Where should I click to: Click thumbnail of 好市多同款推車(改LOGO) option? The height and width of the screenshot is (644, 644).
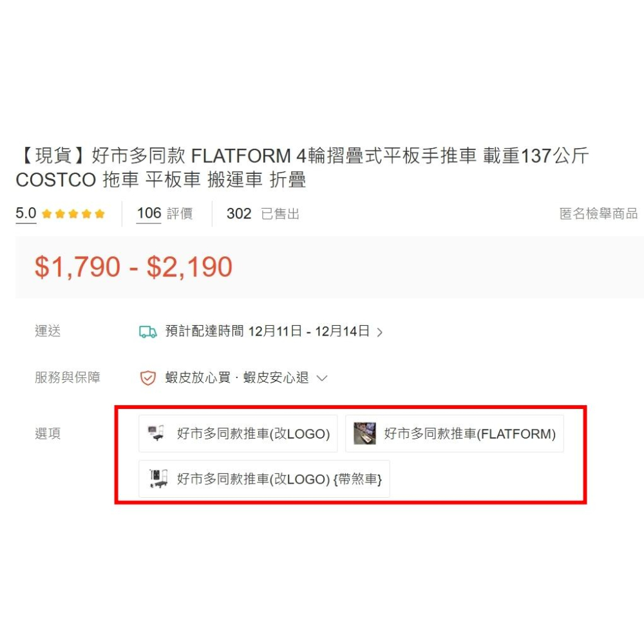pos(156,433)
